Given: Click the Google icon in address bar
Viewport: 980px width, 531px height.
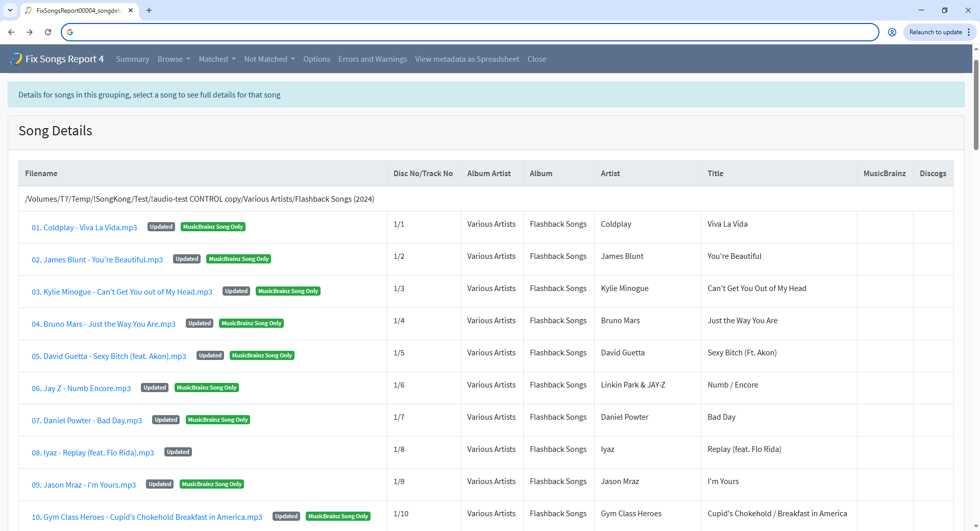Looking at the screenshot, I should point(70,32).
